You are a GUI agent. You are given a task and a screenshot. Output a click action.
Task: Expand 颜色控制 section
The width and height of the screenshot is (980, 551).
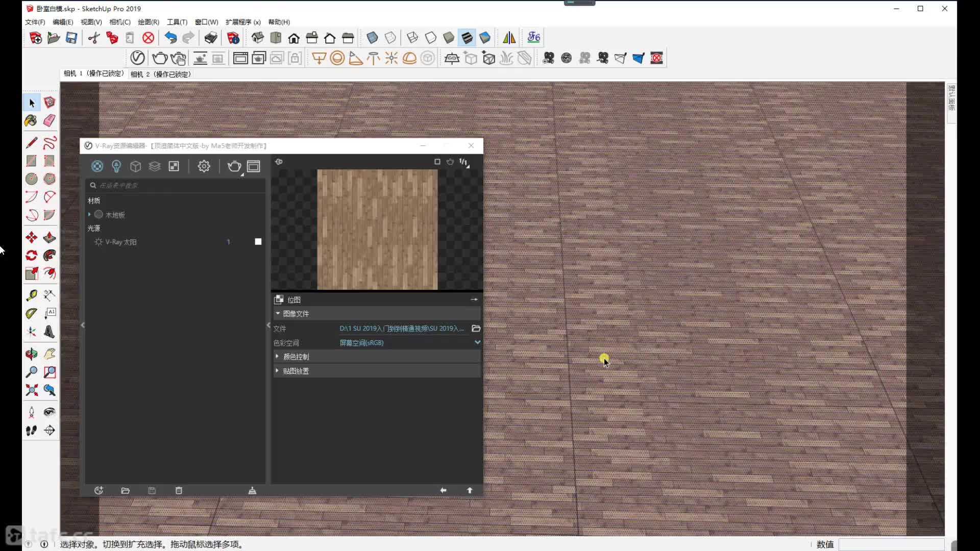[277, 356]
